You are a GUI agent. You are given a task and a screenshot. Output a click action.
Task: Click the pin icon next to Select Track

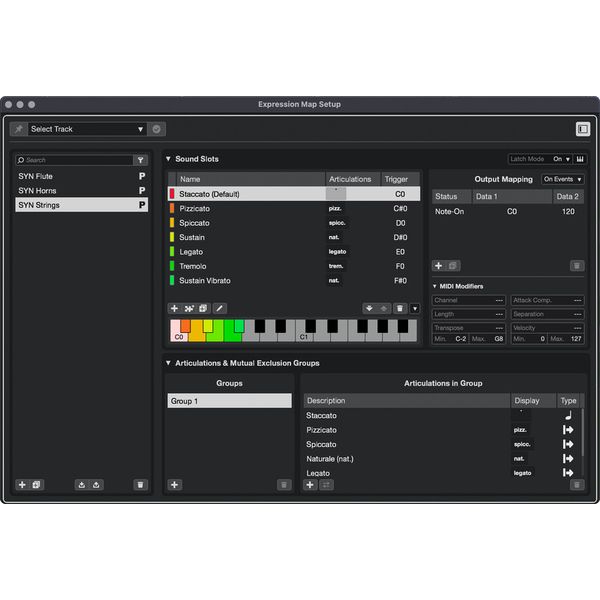pos(19,129)
